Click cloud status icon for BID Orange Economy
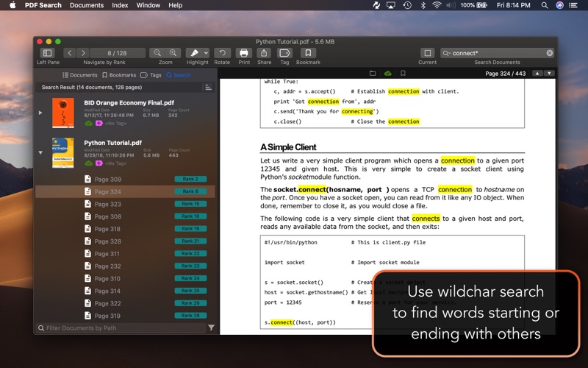 [x=89, y=123]
